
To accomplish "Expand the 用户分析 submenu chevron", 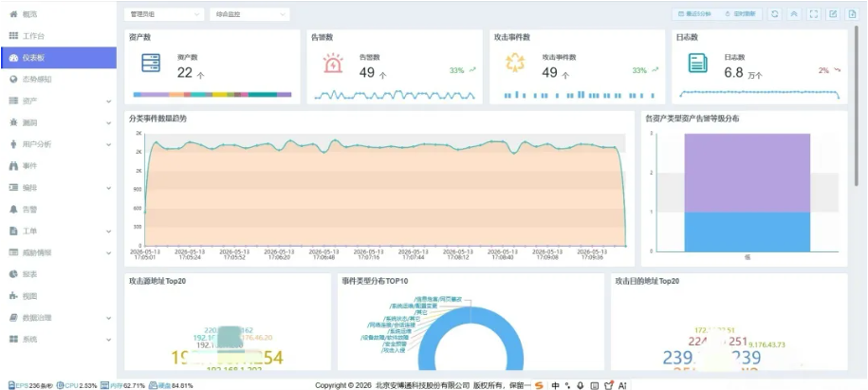I will [108, 144].
